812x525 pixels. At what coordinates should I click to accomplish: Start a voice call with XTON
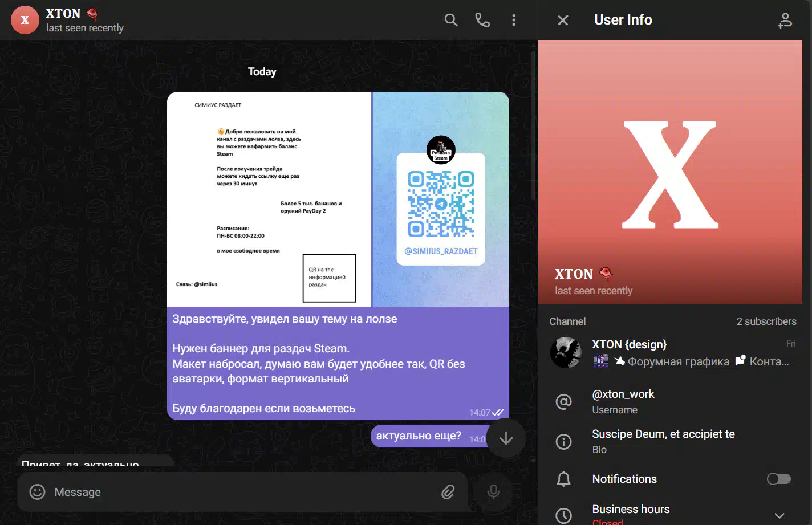click(x=482, y=20)
